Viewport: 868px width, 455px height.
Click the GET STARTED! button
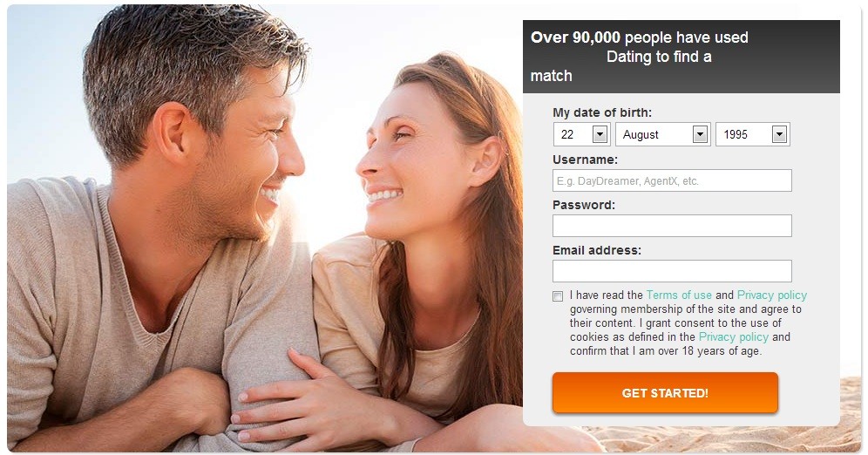click(x=666, y=393)
